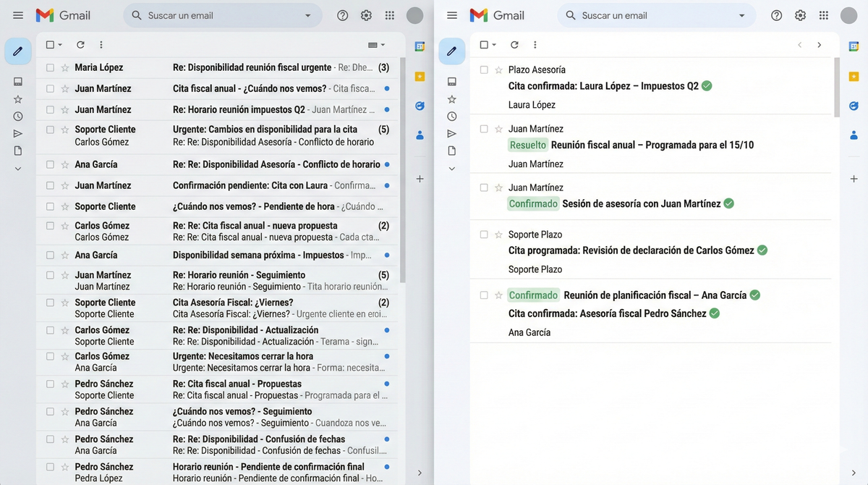Go to the next page using the right arrow
Viewport: 868px width, 485px height.
click(819, 45)
